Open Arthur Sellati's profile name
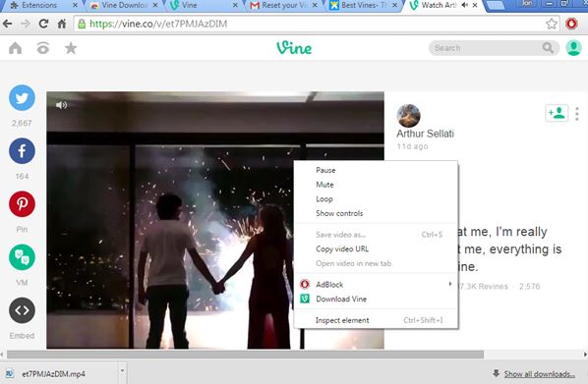 click(x=425, y=134)
